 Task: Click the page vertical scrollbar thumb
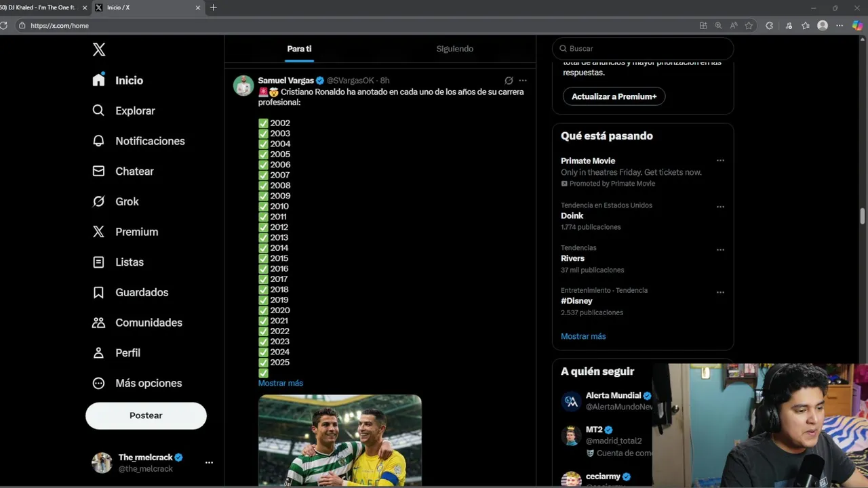click(x=863, y=216)
